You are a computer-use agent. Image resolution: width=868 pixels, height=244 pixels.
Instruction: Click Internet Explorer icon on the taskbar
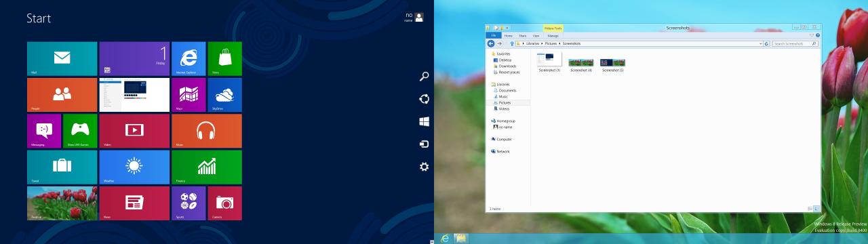pyautogui.click(x=445, y=238)
